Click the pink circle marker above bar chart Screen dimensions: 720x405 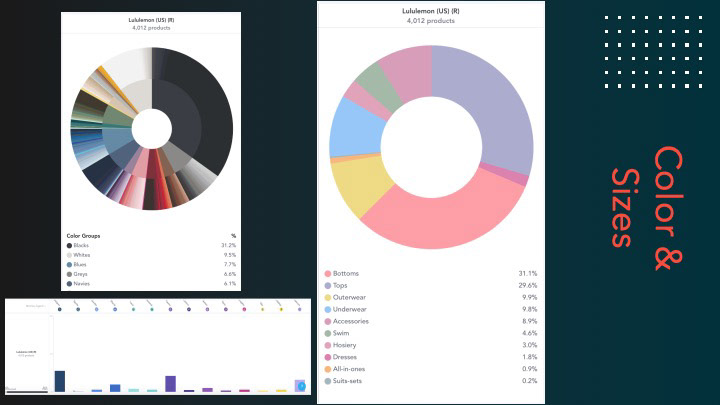pos(244,309)
